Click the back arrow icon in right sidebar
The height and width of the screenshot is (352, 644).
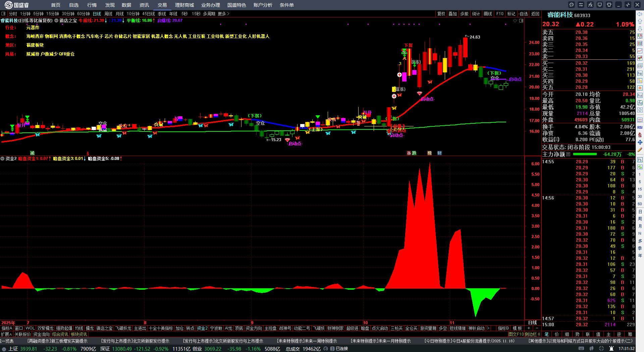point(640,14)
